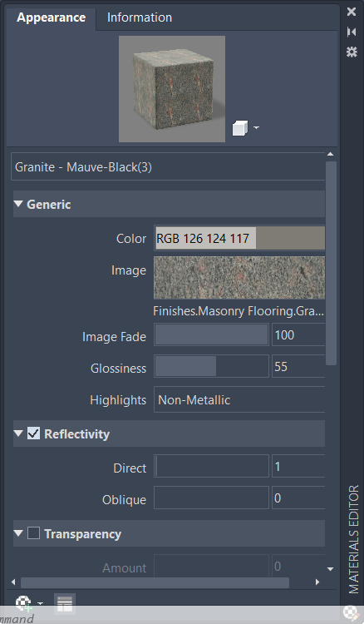This screenshot has width=364, height=624.
Task: Open the create material dropdown arrow
Action: coord(40,604)
